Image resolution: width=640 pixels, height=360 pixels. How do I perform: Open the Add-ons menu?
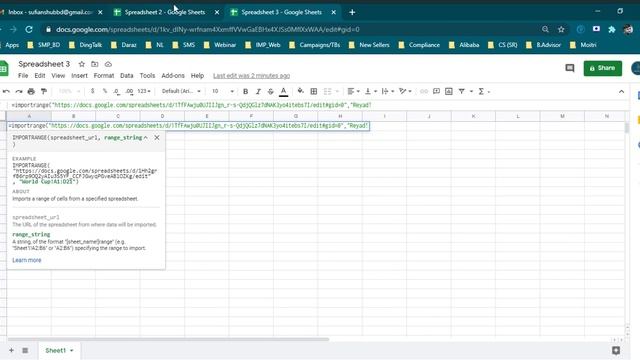173,76
